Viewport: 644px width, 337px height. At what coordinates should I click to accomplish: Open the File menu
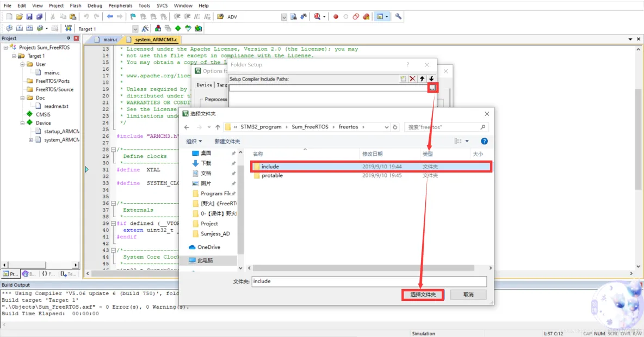(x=8, y=5)
